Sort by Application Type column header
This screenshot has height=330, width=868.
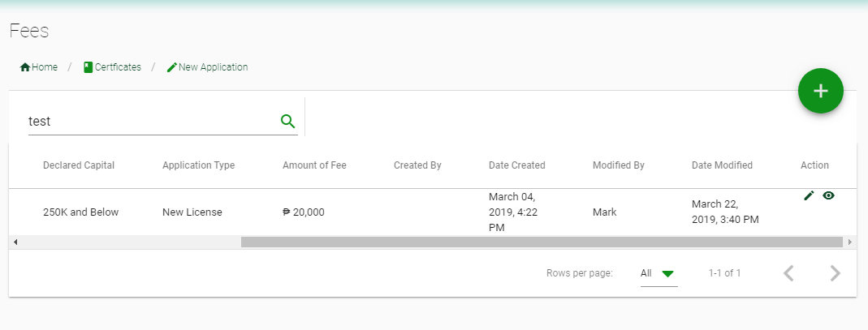tap(198, 165)
